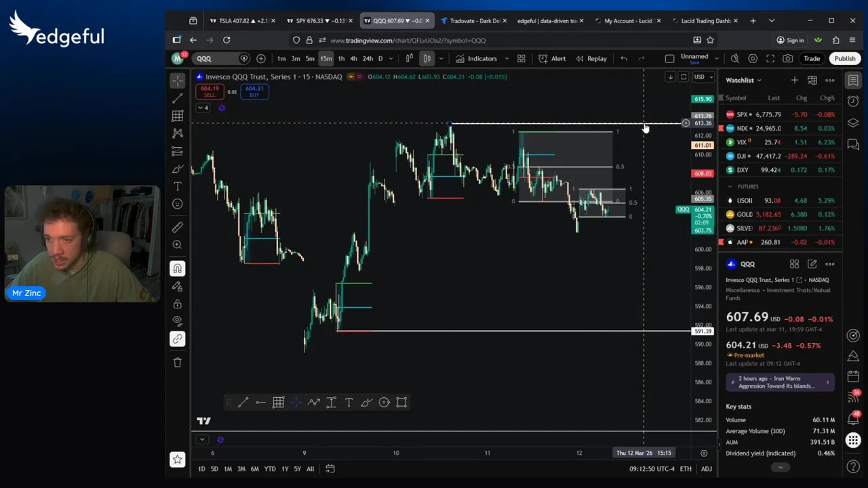
Task: Open indicator templates grid icon
Action: (521, 59)
